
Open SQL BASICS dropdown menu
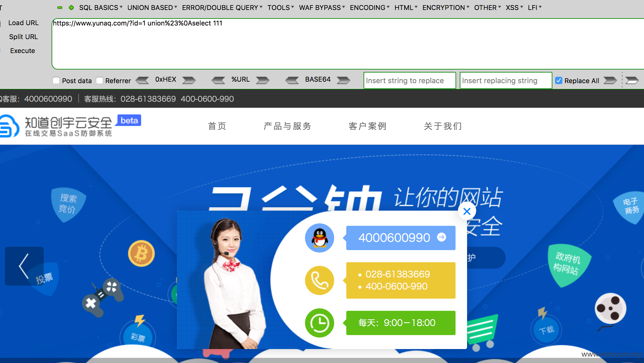pos(101,8)
